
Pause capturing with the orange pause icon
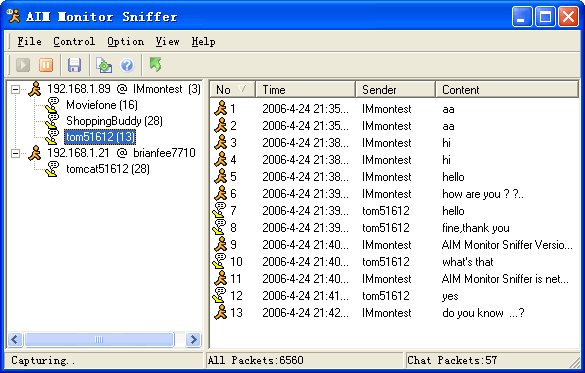click(46, 65)
